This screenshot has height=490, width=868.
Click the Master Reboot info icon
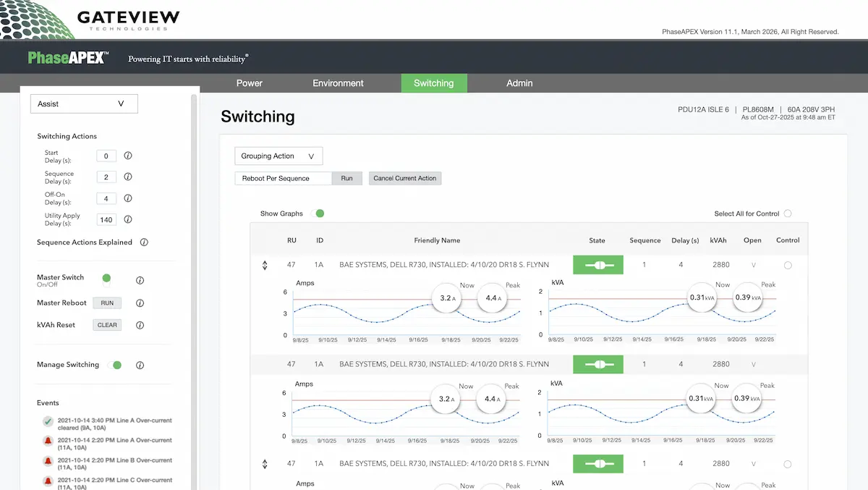(140, 303)
